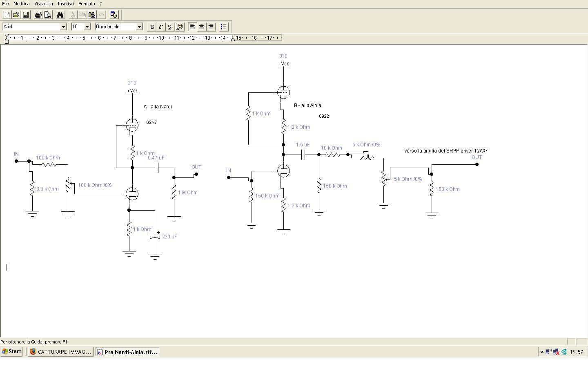
Task: Open Print Preview from toolbar
Action: pos(48,15)
